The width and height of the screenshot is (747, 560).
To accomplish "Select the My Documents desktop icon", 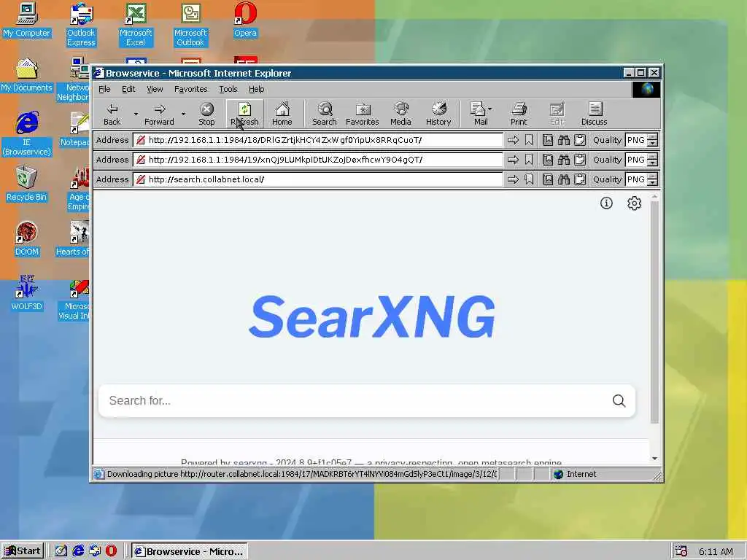I will pos(27,75).
